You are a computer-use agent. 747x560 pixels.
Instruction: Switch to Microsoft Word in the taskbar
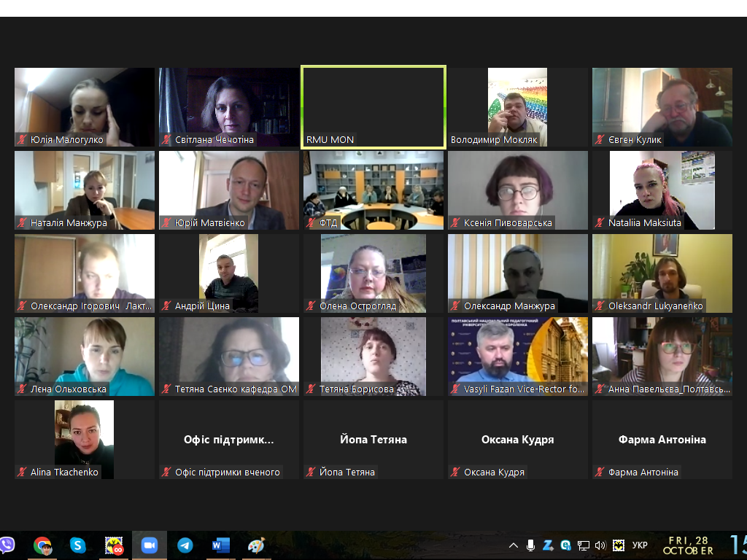[x=220, y=545]
